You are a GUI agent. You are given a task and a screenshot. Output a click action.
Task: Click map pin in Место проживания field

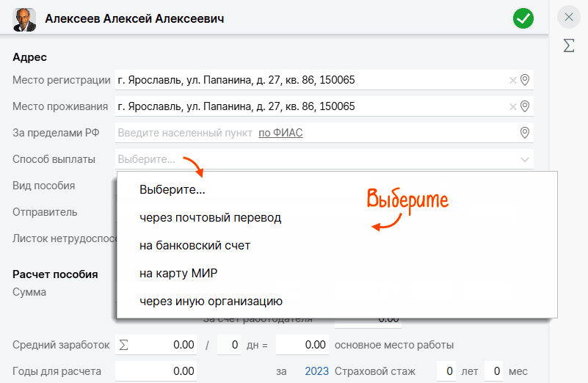click(x=525, y=106)
